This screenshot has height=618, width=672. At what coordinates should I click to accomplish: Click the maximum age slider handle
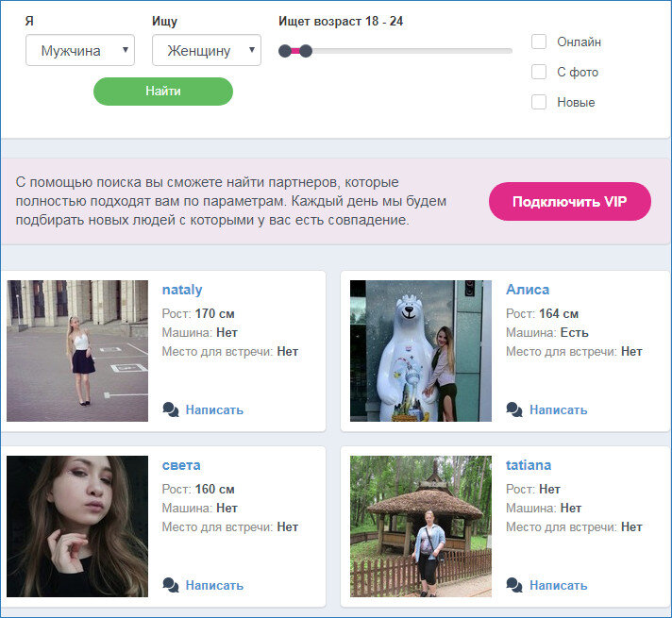(x=306, y=51)
